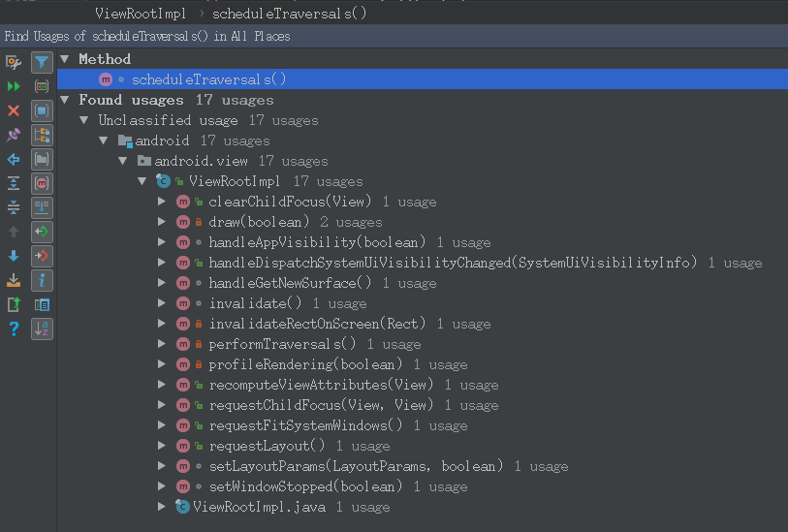The width and height of the screenshot is (788, 532).
Task: Expand the ViewRootImpl.java file node
Action: (161, 507)
